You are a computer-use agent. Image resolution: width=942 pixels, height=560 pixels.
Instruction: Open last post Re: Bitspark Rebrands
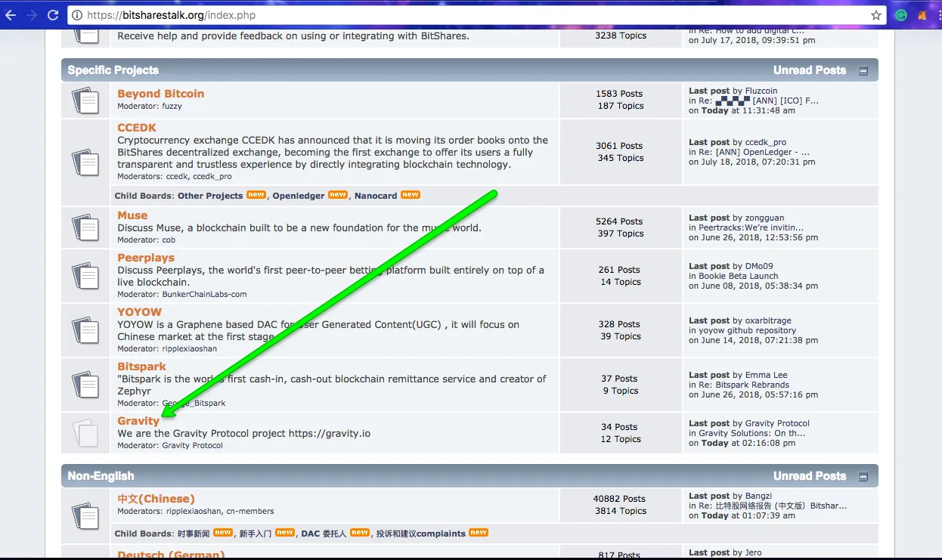click(x=744, y=385)
